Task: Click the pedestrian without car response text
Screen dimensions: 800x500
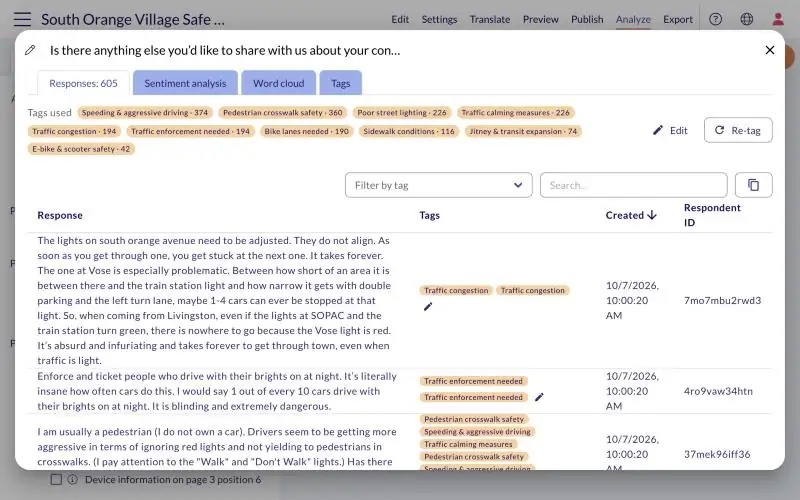Action: (217, 447)
